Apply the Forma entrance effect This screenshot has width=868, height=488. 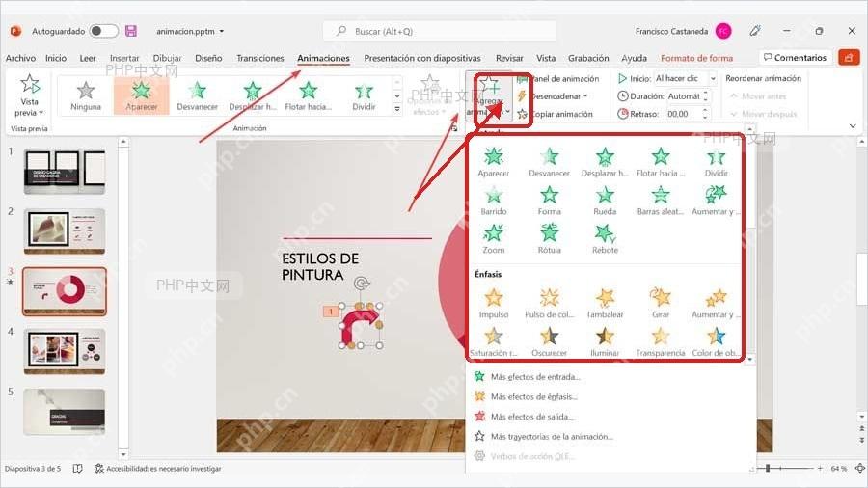pos(549,201)
